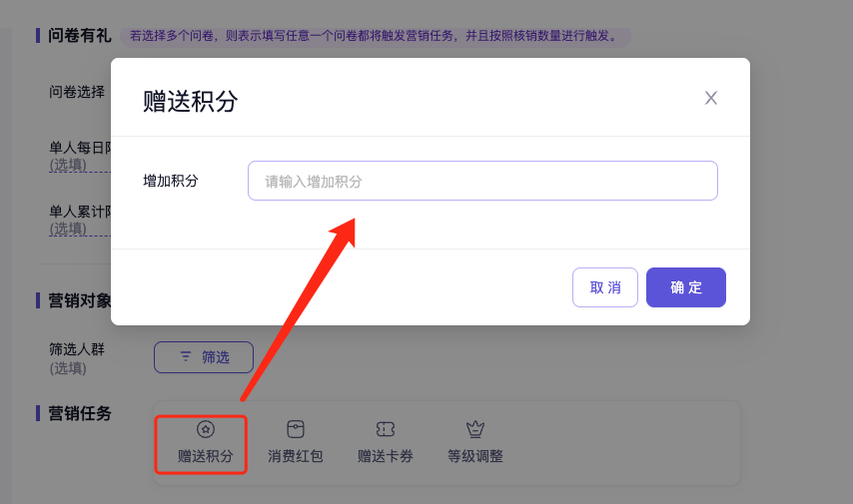This screenshot has height=504, width=853.
Task: Open the 等级调整 crown icon
Action: tap(475, 429)
